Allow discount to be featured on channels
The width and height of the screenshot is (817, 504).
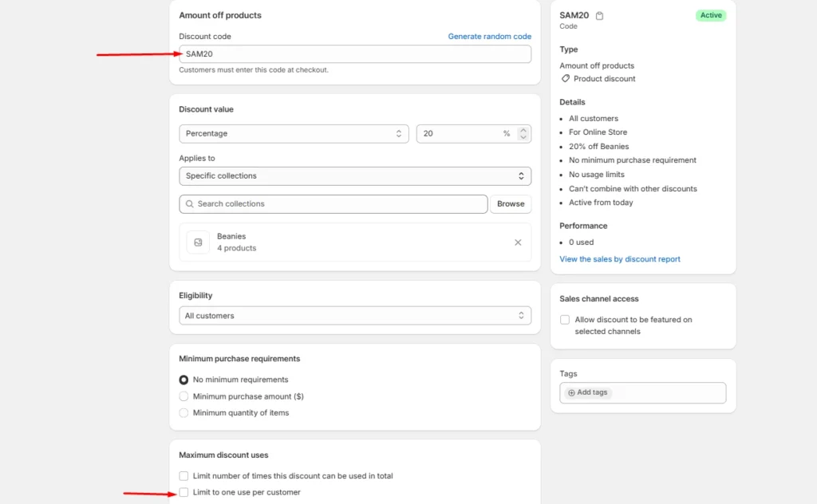point(565,320)
